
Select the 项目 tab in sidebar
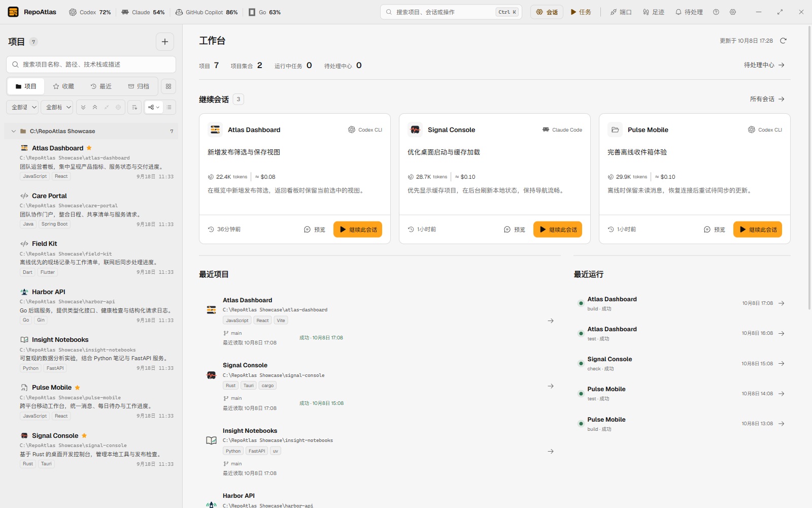pos(26,86)
